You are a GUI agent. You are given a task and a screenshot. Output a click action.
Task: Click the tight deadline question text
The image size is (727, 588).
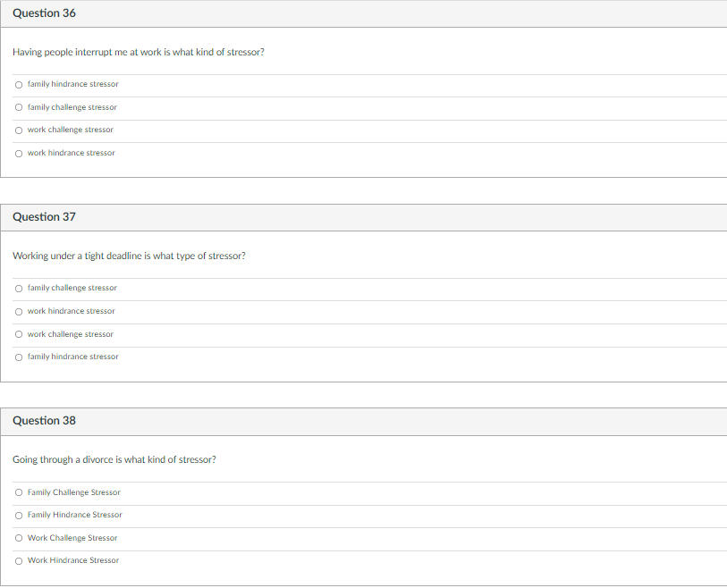pos(129,256)
